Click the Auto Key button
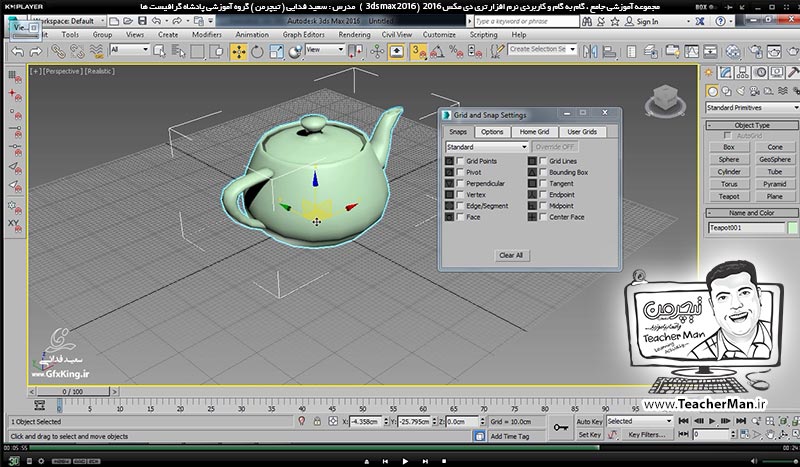 pyautogui.click(x=589, y=422)
